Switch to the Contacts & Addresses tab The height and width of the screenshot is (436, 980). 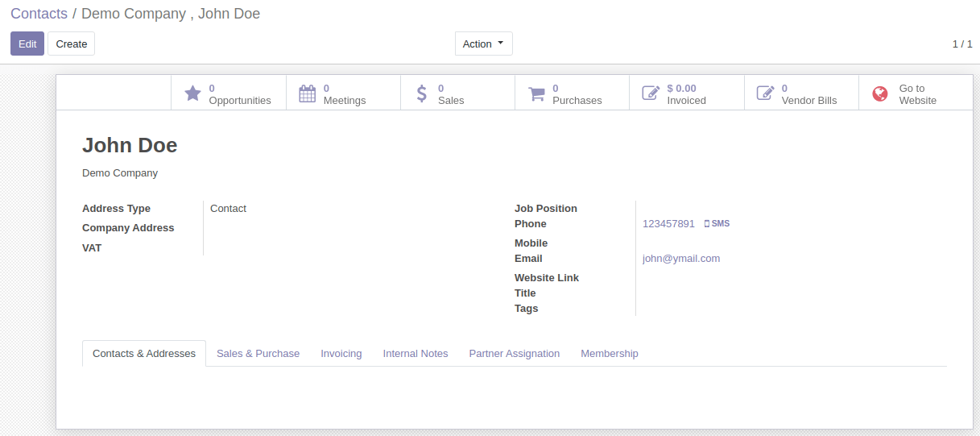(144, 353)
